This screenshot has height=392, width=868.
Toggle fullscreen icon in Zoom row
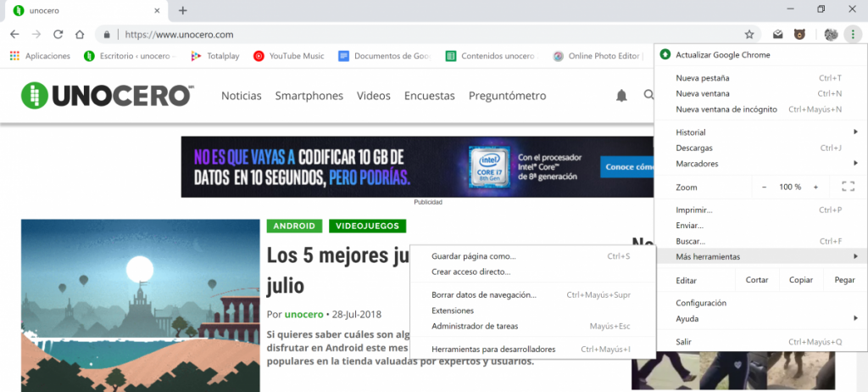[848, 187]
